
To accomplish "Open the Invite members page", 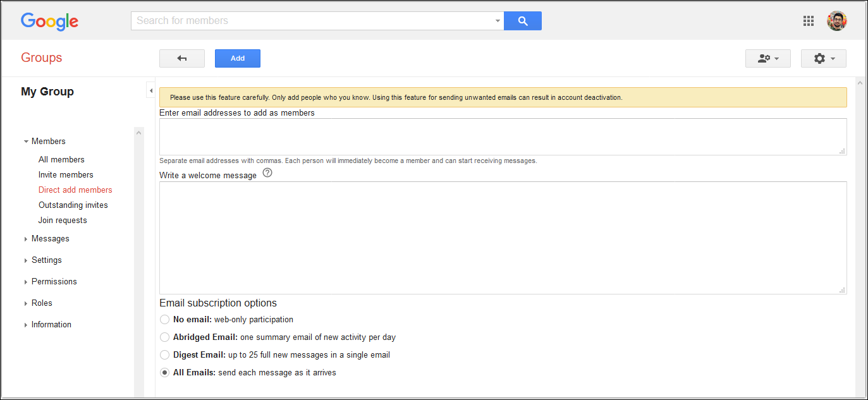I will click(x=66, y=174).
